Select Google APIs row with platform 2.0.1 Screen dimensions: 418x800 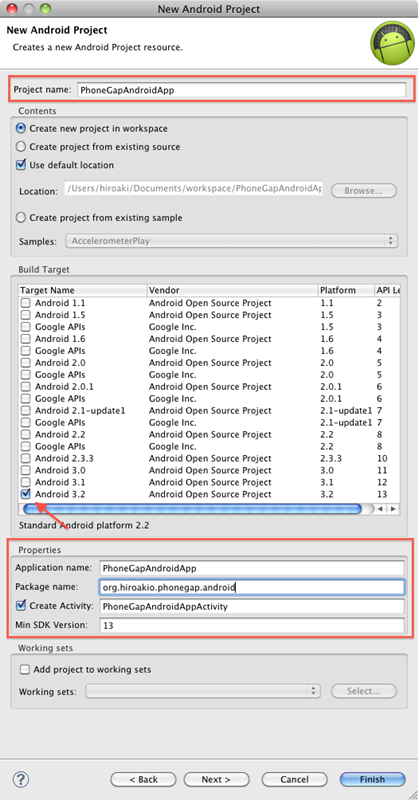click(209, 398)
